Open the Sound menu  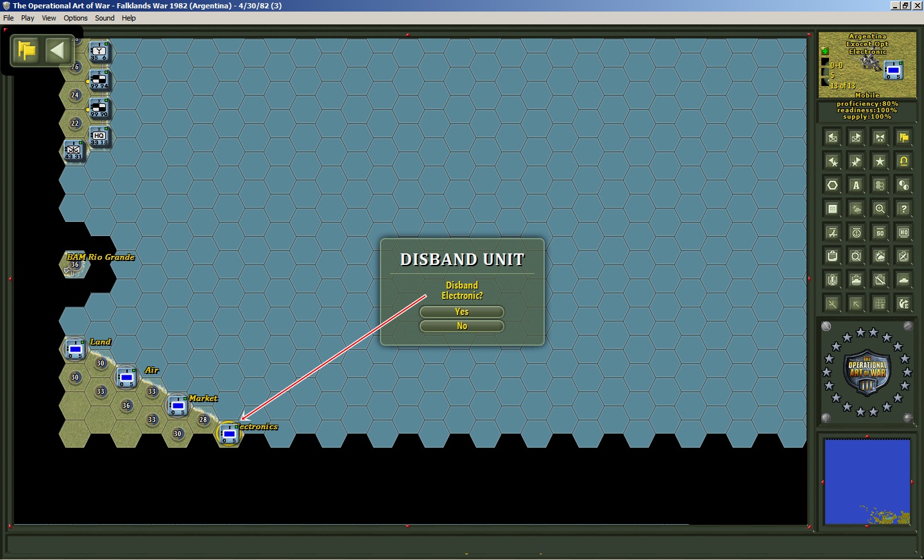(x=105, y=18)
